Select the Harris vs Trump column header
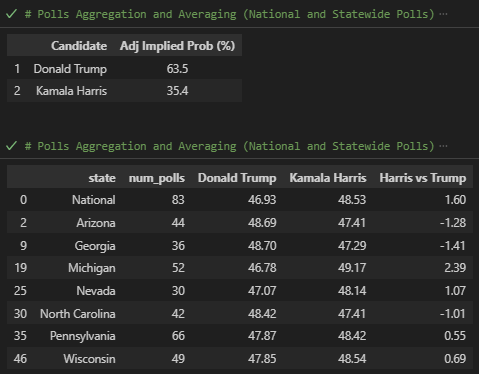 pyautogui.click(x=423, y=178)
